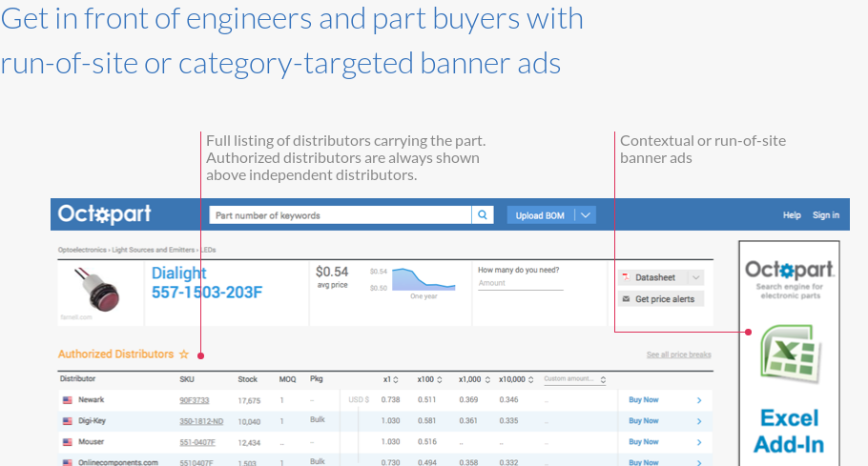Screen dimensions: 868x466
Task: Click the Octopart logo in header
Action: [x=104, y=213]
